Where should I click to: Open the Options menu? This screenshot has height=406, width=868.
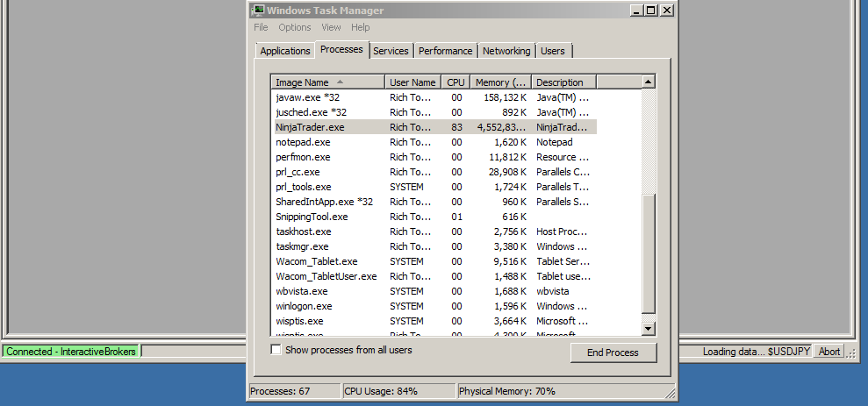[295, 27]
